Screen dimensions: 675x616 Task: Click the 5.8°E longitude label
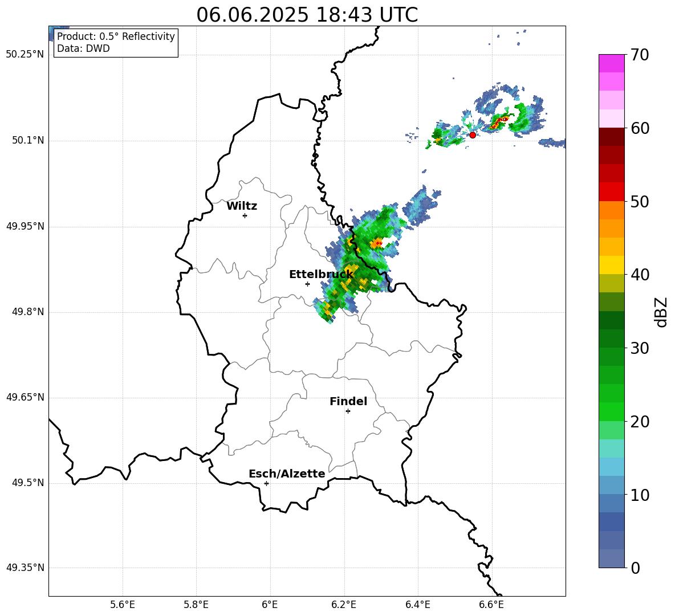196,605
